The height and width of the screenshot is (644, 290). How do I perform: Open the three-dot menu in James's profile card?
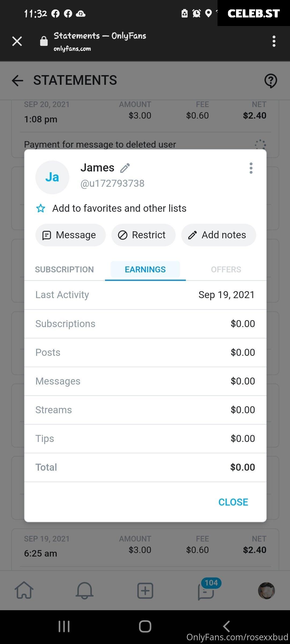(x=251, y=168)
